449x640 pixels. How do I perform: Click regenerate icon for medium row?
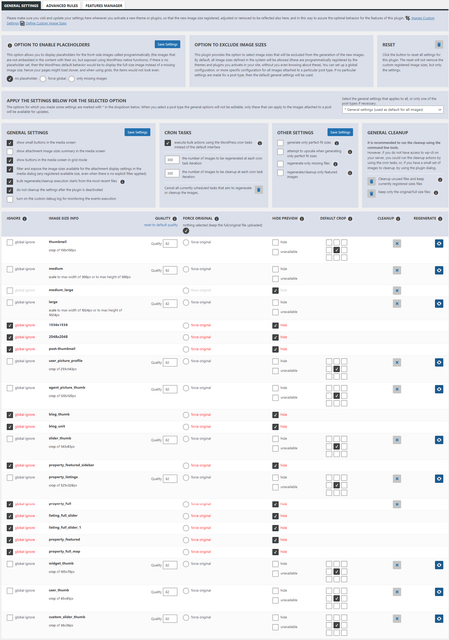coord(439,270)
